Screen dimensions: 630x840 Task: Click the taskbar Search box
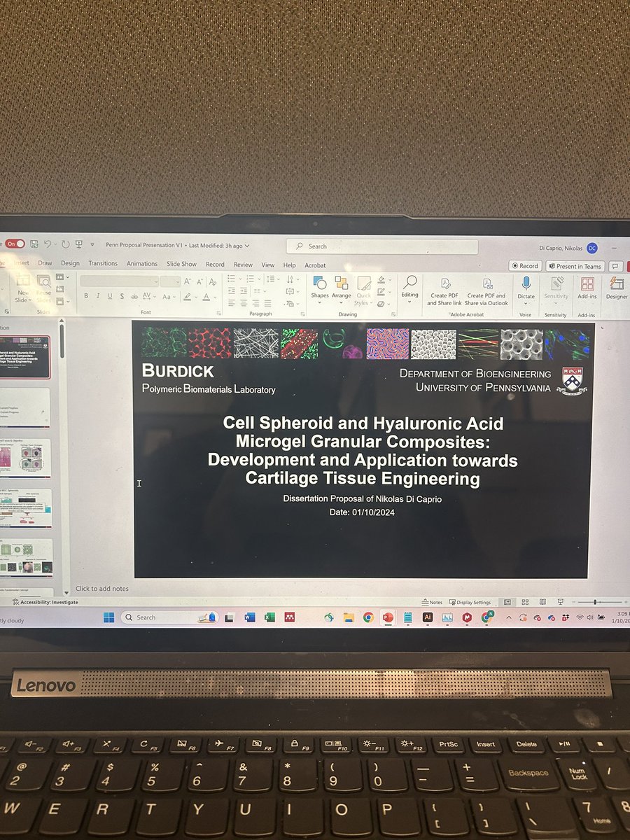pos(170,617)
